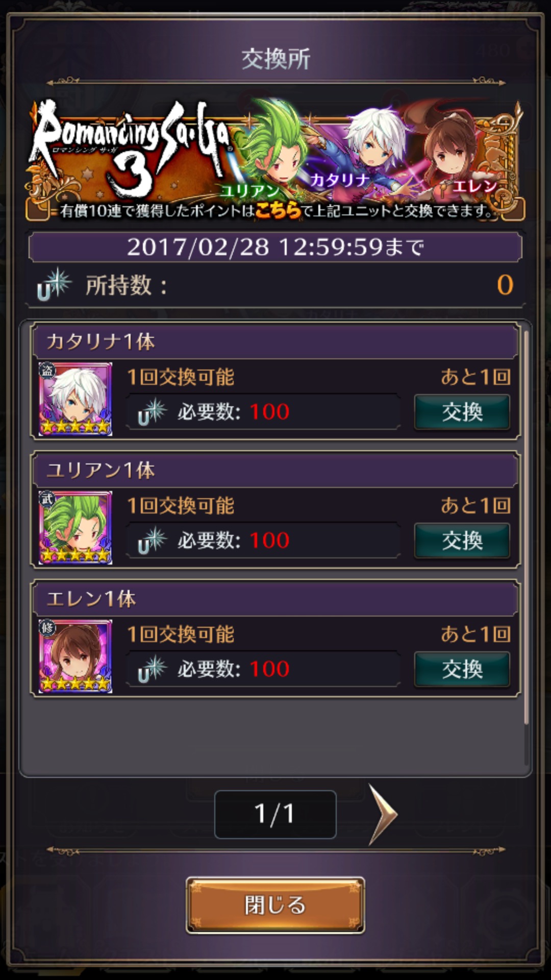Tap the 1/1 page indicator

click(275, 814)
